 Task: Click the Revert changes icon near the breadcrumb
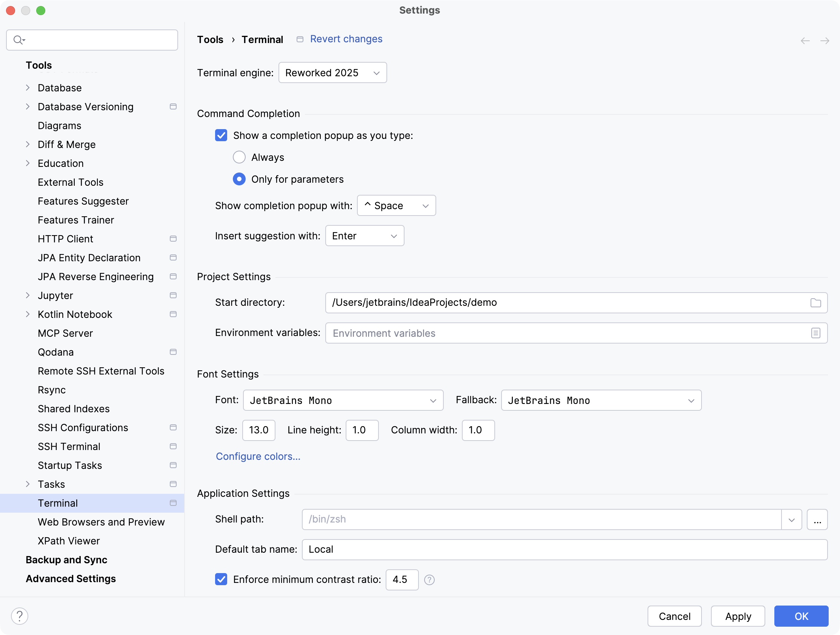pos(300,39)
